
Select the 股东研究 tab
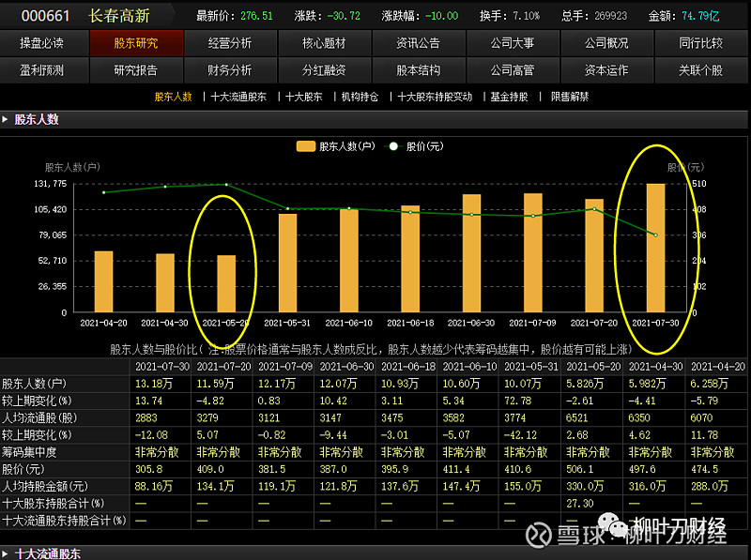click(136, 43)
